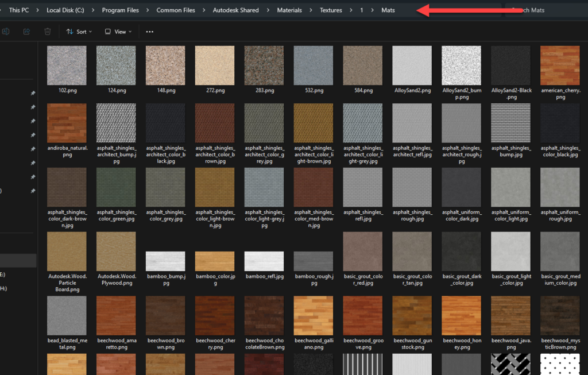Select the AlloySand2.png thumbnail
This screenshot has width=588, height=375.
(x=412, y=65)
